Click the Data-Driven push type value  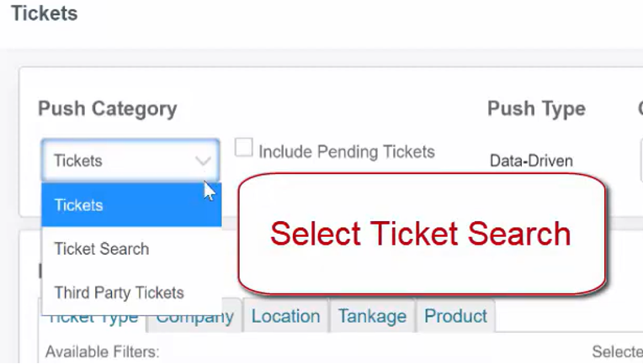[x=531, y=161]
